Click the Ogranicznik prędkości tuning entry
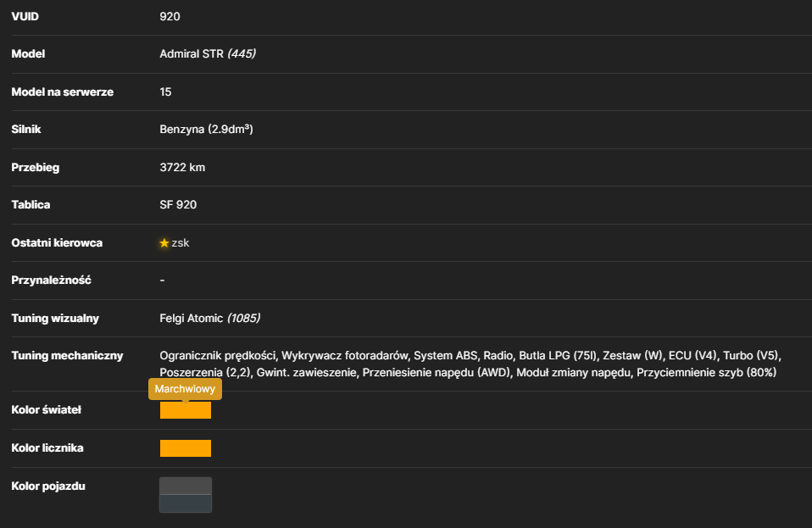 pos(218,356)
